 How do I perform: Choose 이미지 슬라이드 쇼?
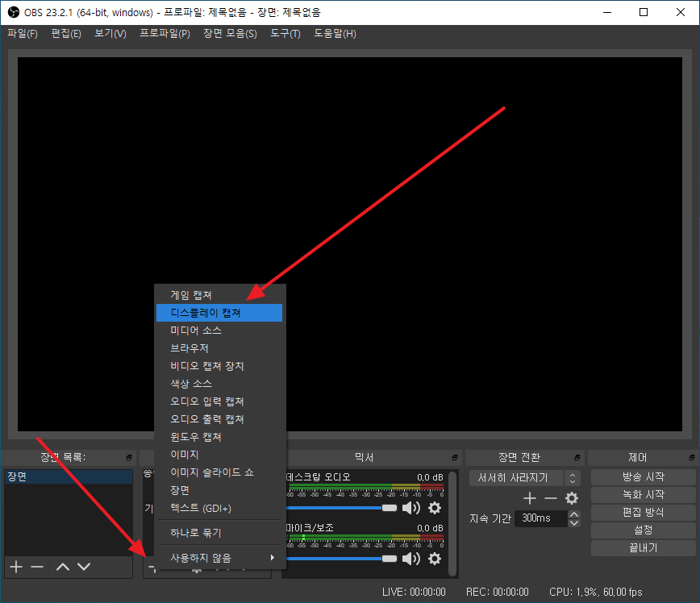tap(219, 472)
